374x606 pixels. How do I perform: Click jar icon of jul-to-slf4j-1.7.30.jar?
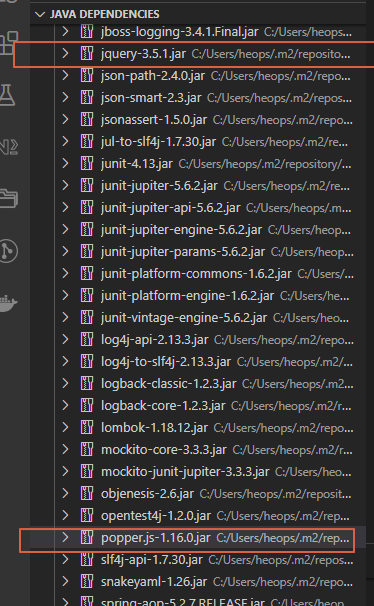87,141
